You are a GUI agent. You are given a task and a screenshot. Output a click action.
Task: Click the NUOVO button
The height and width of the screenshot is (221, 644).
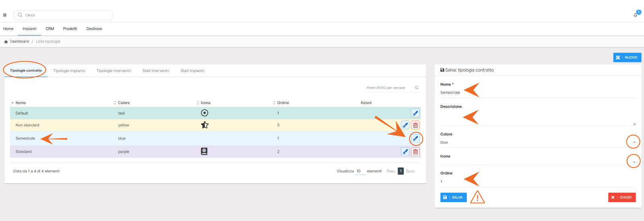tap(627, 57)
